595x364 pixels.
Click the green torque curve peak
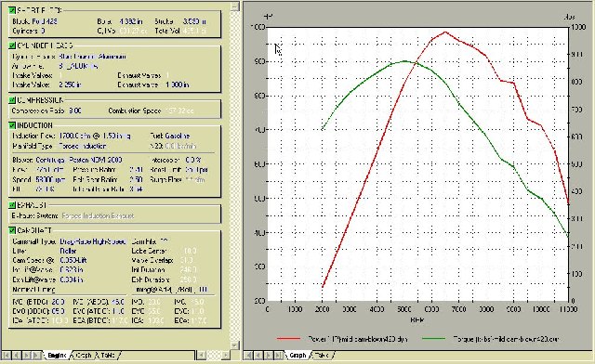404,61
